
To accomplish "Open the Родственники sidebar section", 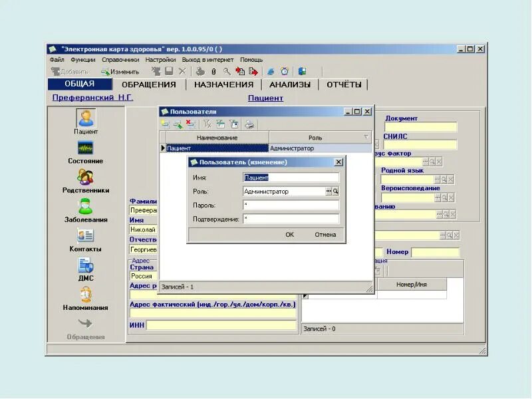I will point(86,182).
